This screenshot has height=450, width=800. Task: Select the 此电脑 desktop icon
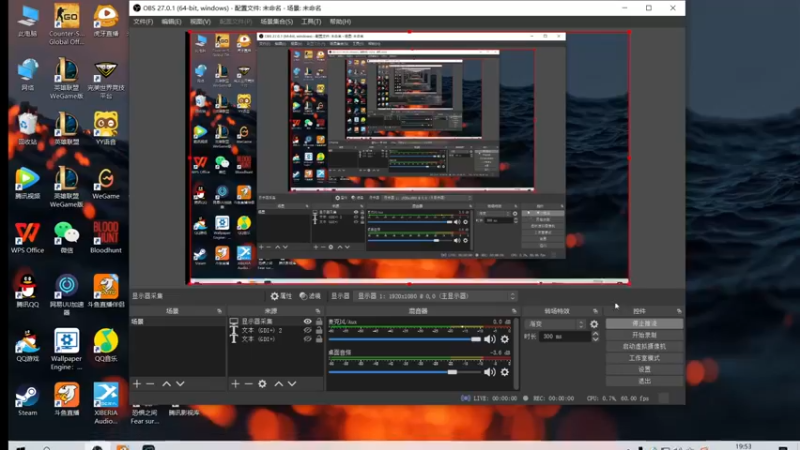[x=28, y=21]
